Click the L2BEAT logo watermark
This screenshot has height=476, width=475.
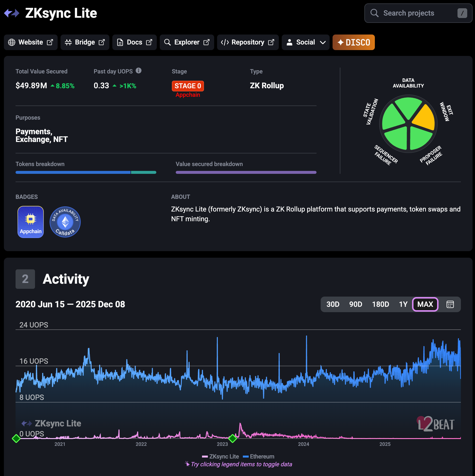pyautogui.click(x=435, y=424)
